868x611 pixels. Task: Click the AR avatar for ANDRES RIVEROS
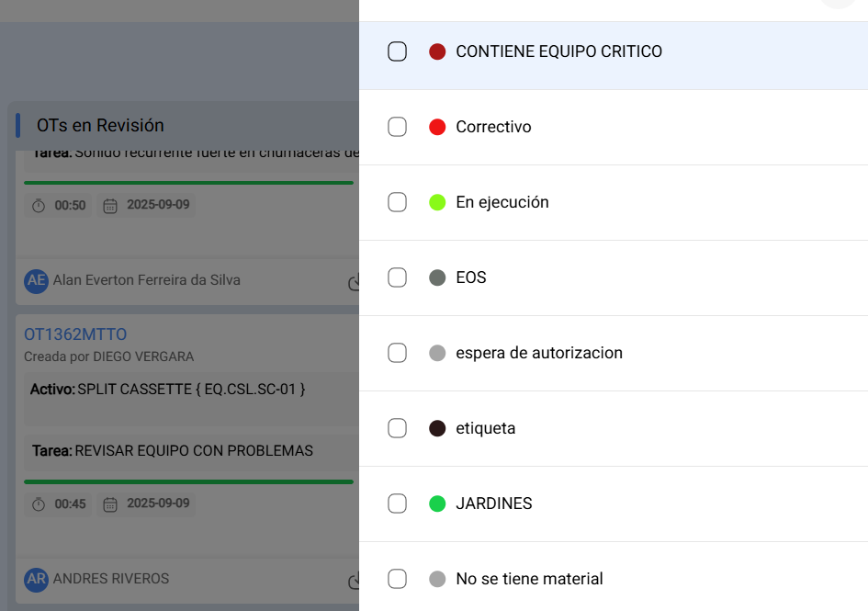pyautogui.click(x=36, y=580)
